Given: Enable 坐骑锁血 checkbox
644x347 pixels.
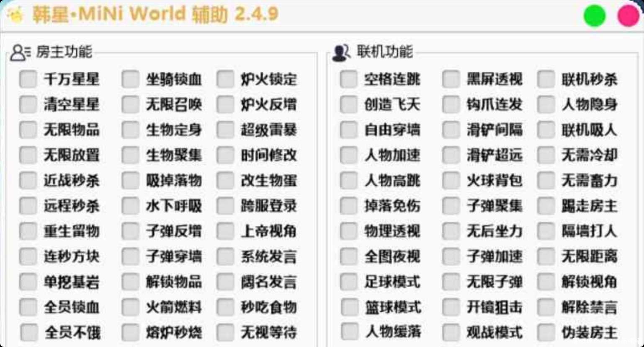Looking at the screenshot, I should pyautogui.click(x=131, y=79).
